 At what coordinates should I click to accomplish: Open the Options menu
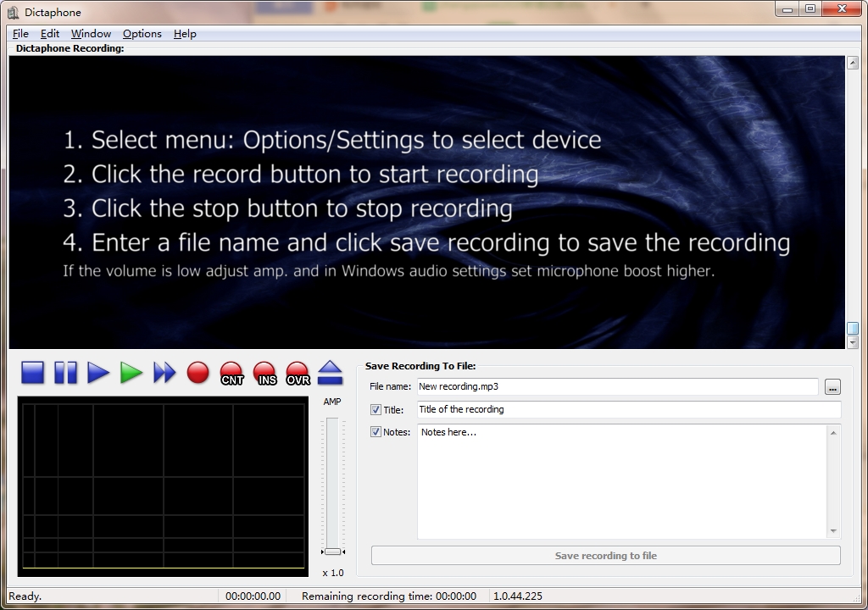142,34
